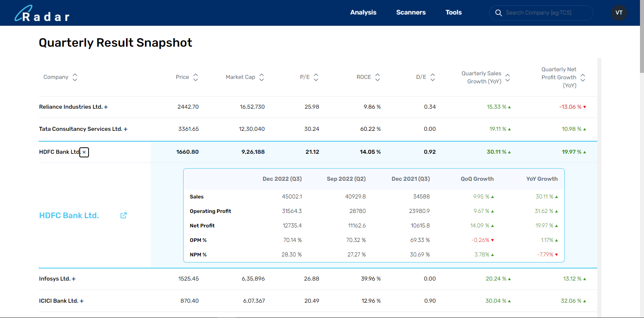Click TCS ROCE value 60.22 %
The width and height of the screenshot is (644, 318).
370,129
